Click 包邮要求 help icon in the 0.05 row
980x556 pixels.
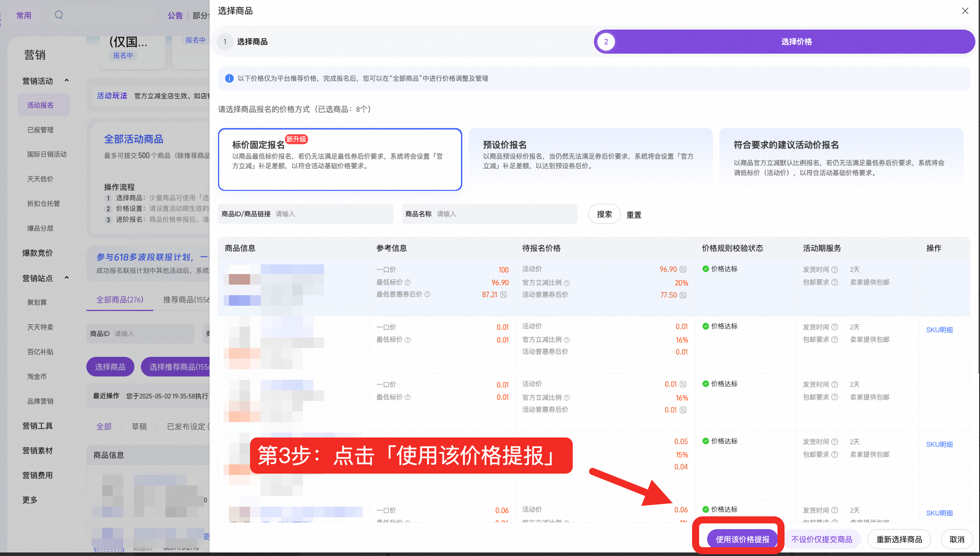tap(835, 455)
